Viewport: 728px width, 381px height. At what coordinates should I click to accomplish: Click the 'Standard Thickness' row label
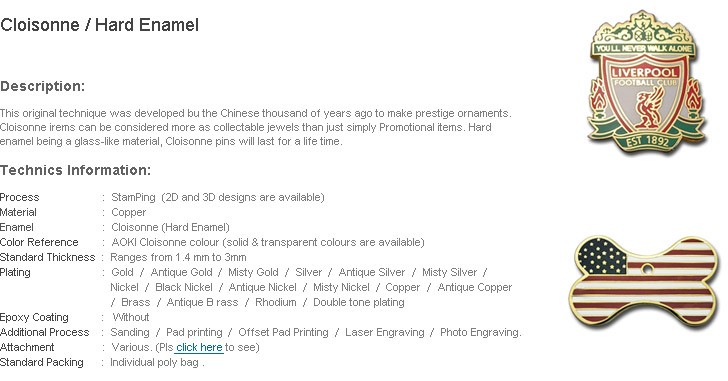click(47, 257)
